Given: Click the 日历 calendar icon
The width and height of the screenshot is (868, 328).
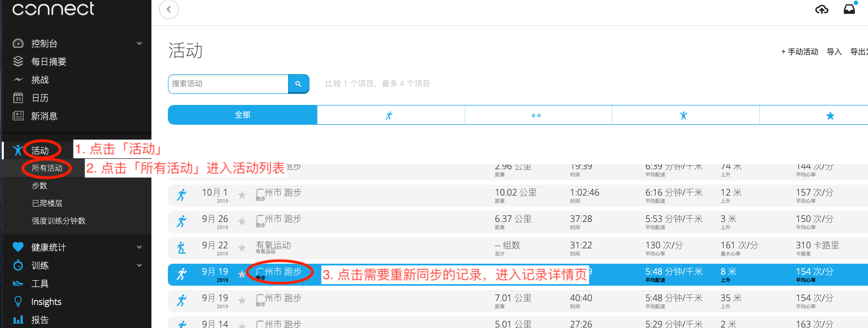Looking at the screenshot, I should point(18,98).
